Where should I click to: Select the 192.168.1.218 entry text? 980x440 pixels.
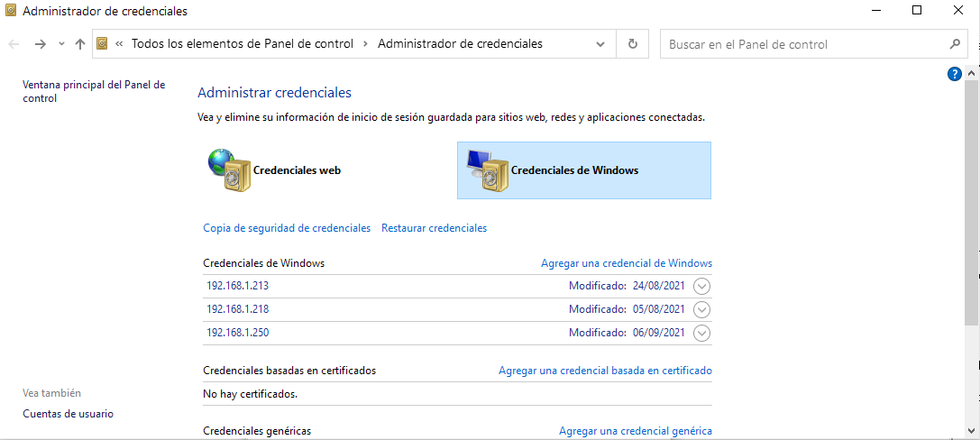(237, 308)
